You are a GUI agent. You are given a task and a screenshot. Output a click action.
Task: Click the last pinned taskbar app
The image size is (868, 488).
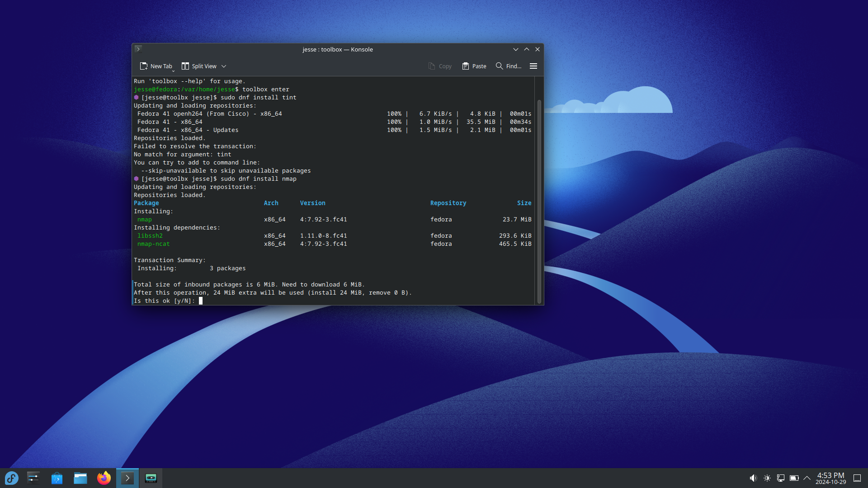(x=151, y=478)
